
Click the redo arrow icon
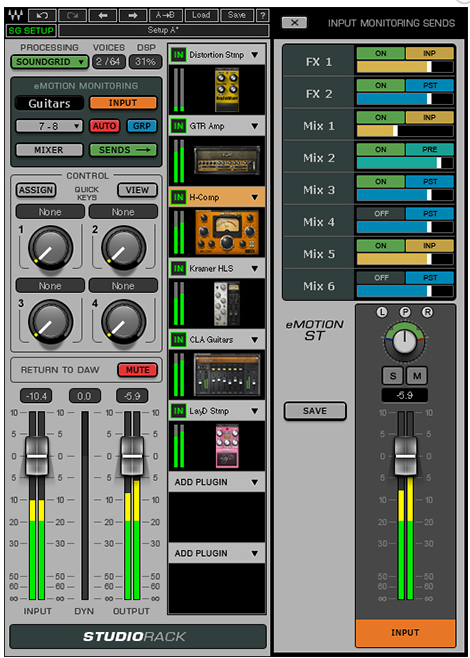point(73,16)
